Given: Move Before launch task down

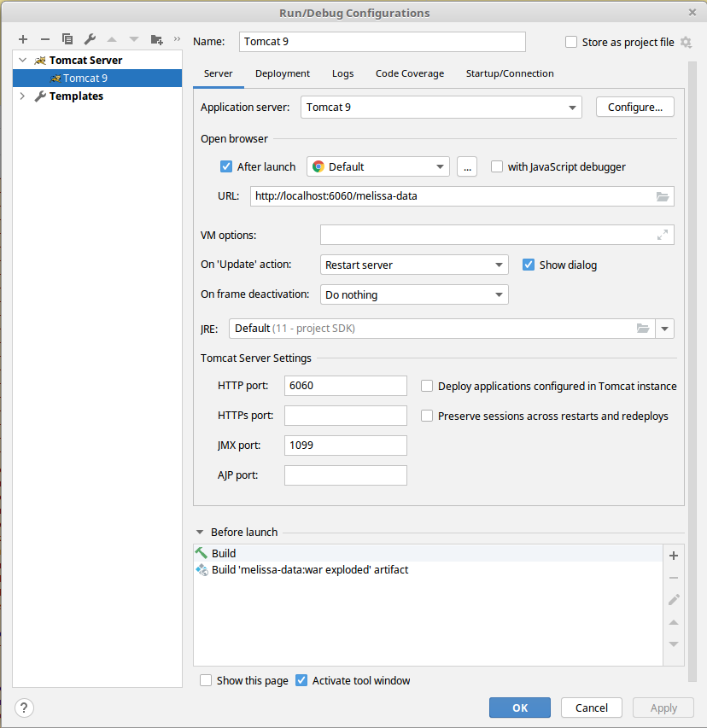Looking at the screenshot, I should [674, 644].
